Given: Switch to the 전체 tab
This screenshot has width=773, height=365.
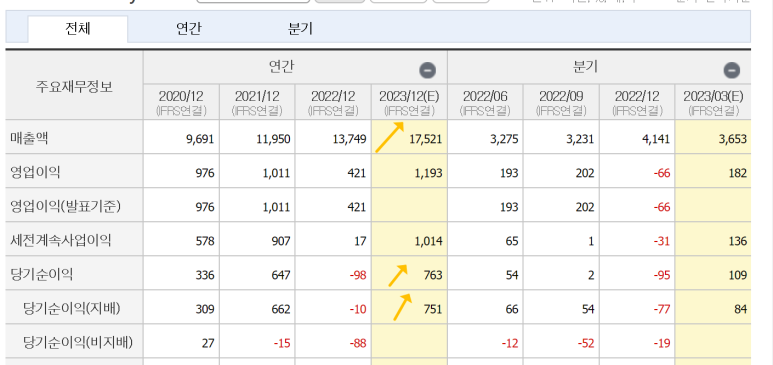Looking at the screenshot, I should point(78,29).
